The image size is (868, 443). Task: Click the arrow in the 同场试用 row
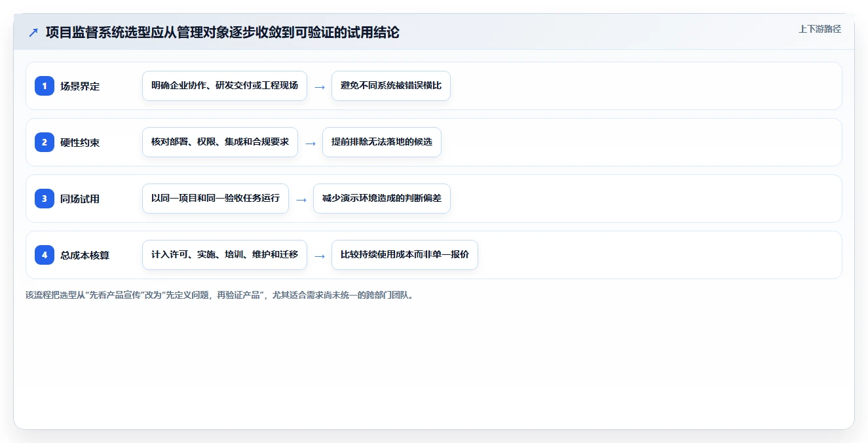coord(301,199)
